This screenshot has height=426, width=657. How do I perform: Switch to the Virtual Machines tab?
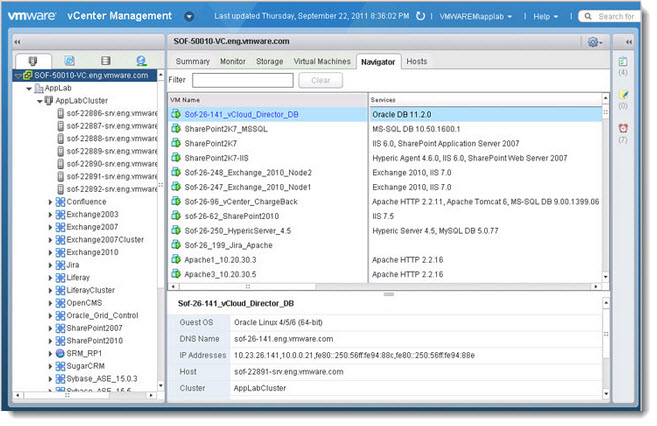(322, 62)
